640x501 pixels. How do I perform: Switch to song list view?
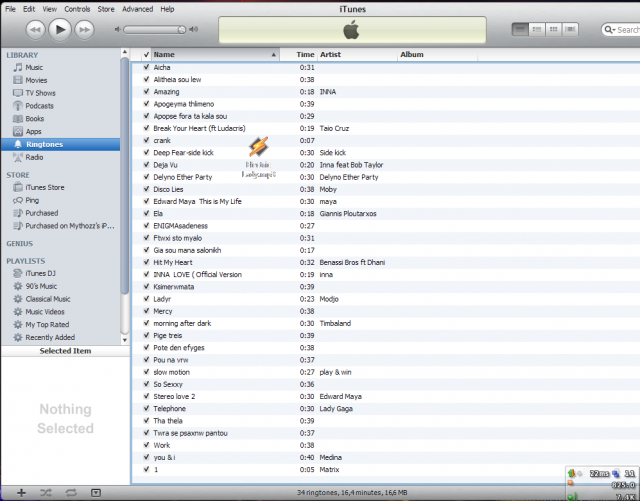520,29
